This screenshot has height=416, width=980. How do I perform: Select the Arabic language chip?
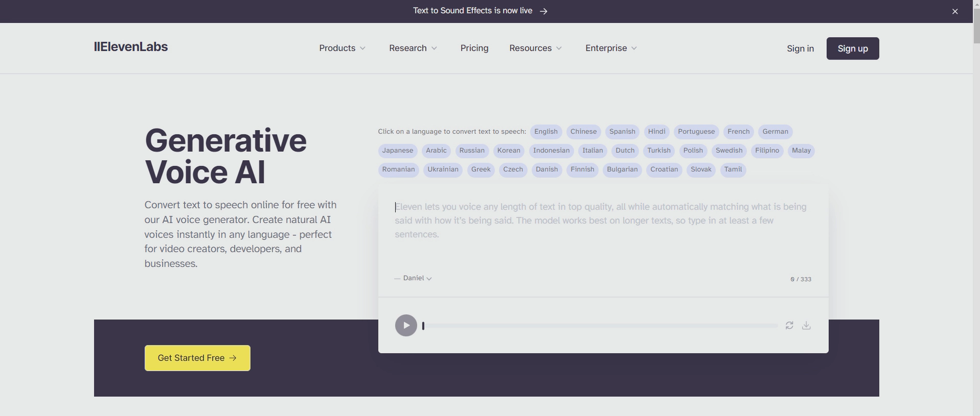pyautogui.click(x=436, y=150)
